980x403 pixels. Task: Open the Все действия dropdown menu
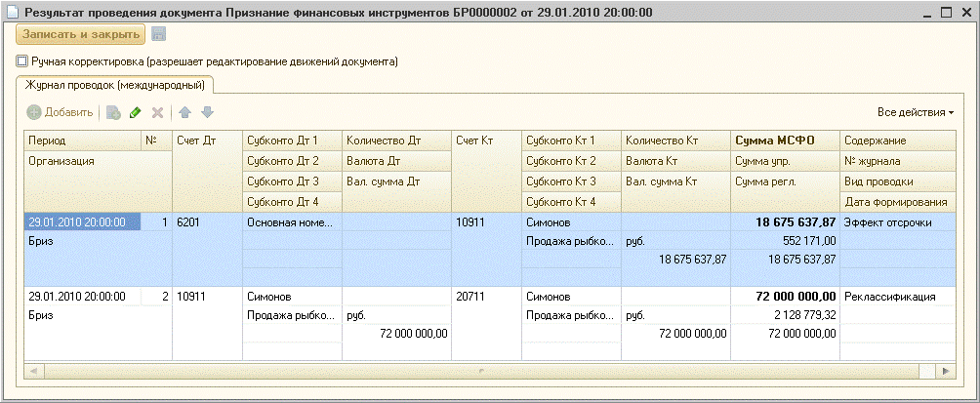915,113
